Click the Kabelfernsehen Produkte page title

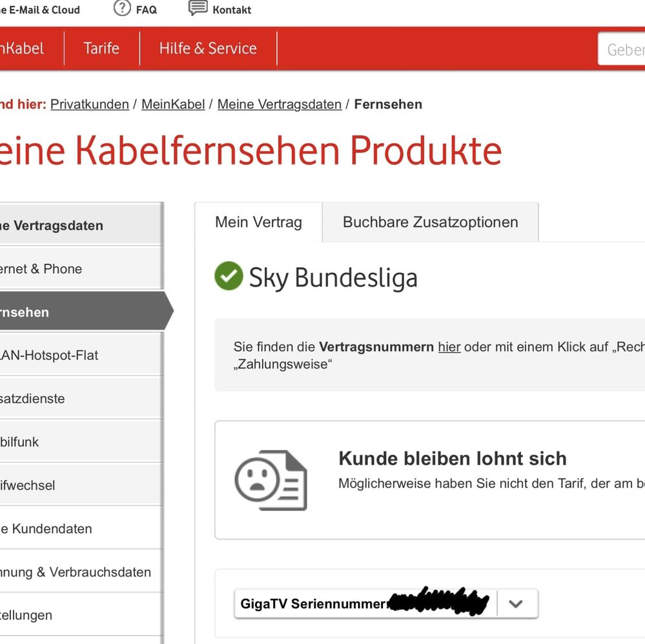(251, 150)
